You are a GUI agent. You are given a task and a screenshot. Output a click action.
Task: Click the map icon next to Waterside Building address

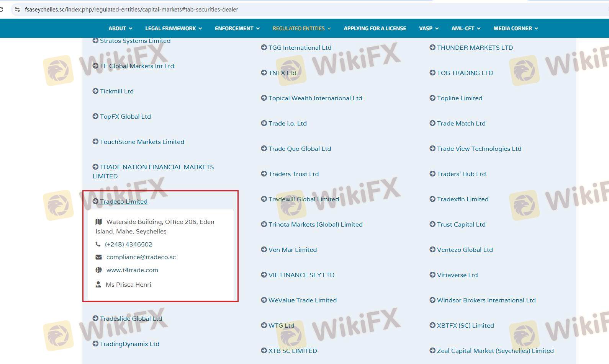click(x=98, y=222)
